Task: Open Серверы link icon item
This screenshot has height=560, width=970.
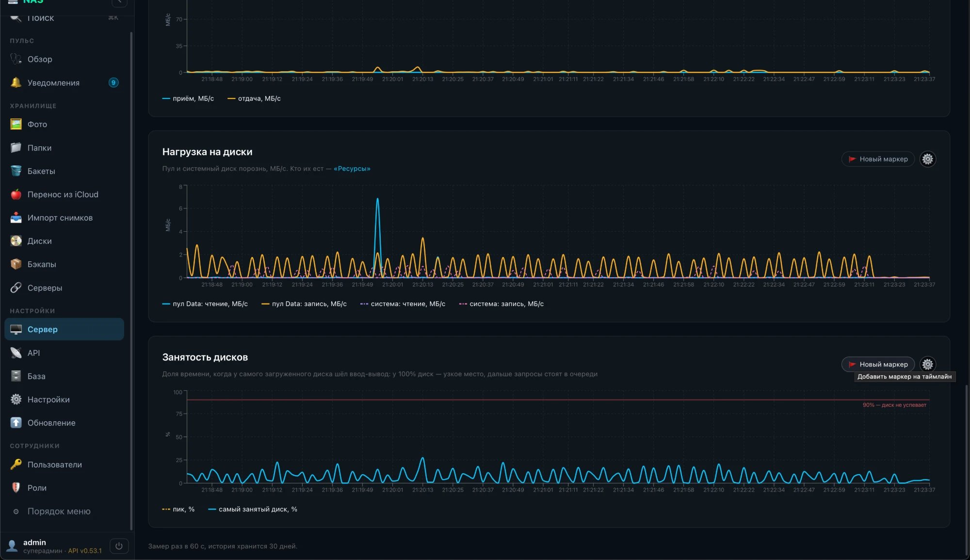Action: coord(64,288)
